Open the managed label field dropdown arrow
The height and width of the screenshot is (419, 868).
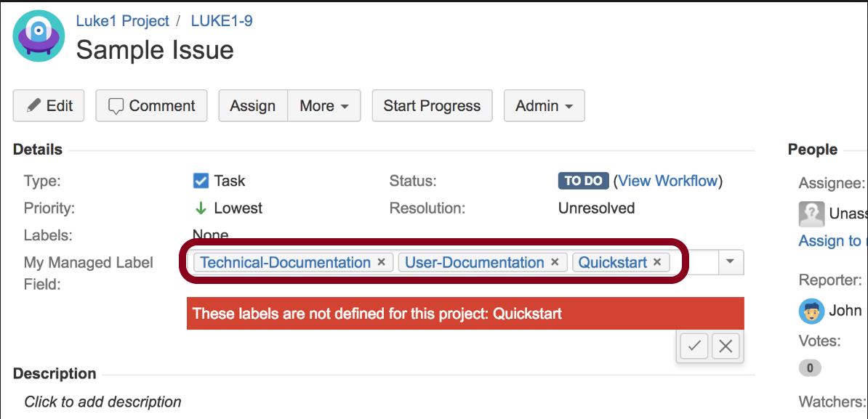click(731, 262)
